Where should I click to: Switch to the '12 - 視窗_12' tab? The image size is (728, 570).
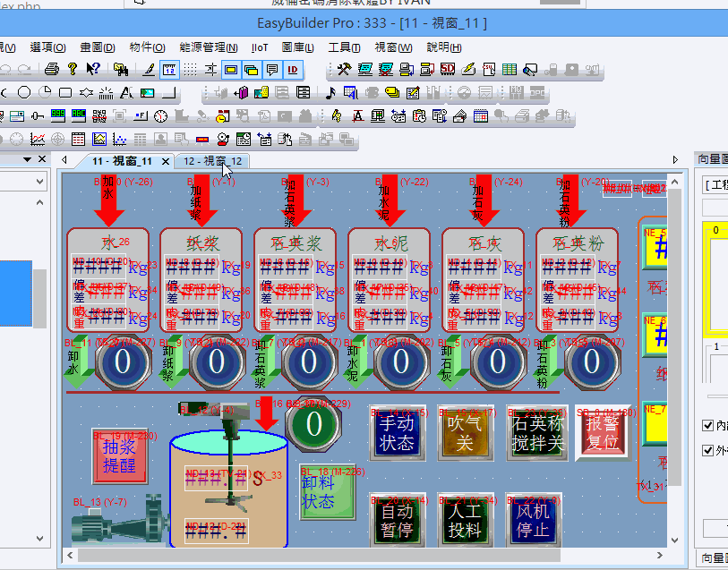pos(212,161)
